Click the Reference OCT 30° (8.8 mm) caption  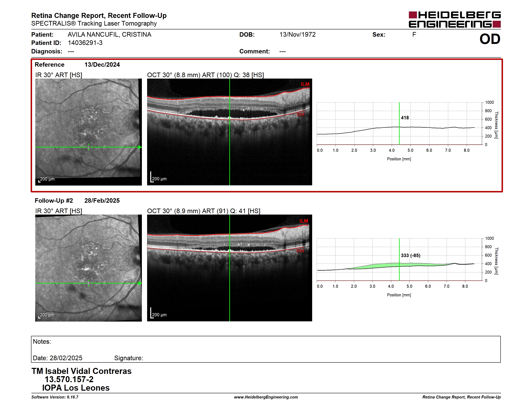206,75
